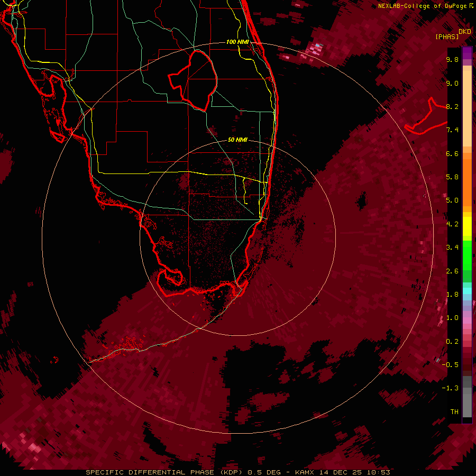Click the TH legend label

pyautogui.click(x=454, y=412)
